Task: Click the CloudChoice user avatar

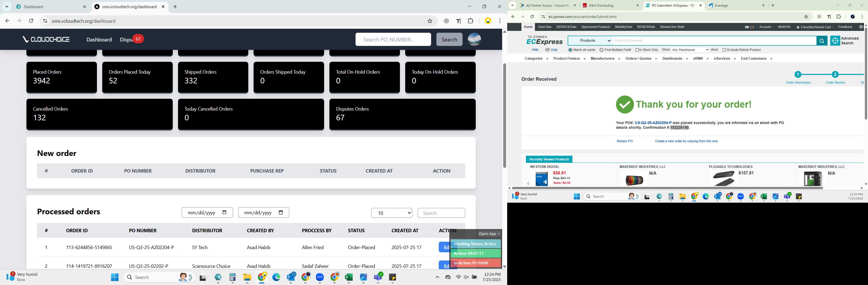Action: pos(474,39)
